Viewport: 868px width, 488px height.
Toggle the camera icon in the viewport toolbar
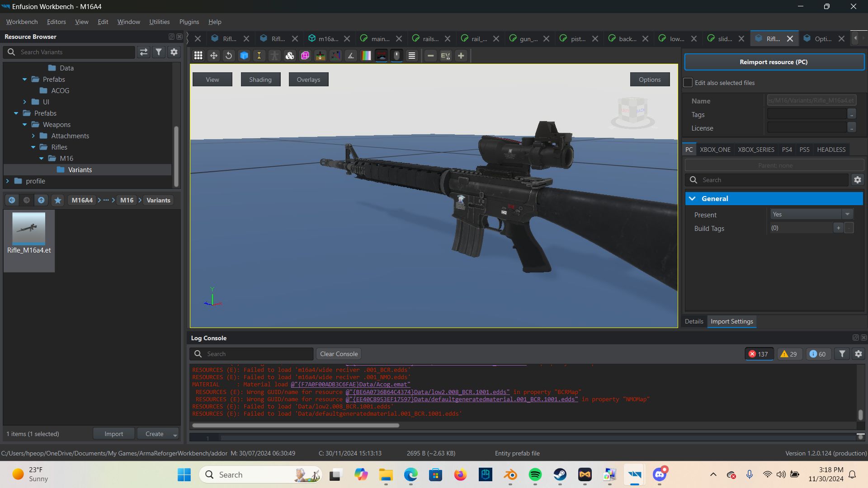(x=382, y=56)
